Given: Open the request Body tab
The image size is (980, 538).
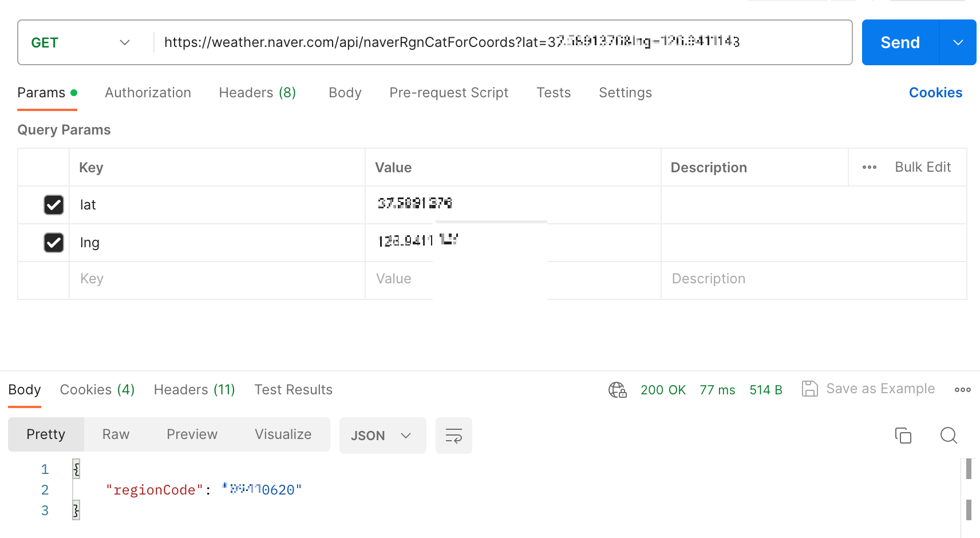Looking at the screenshot, I should pos(345,93).
